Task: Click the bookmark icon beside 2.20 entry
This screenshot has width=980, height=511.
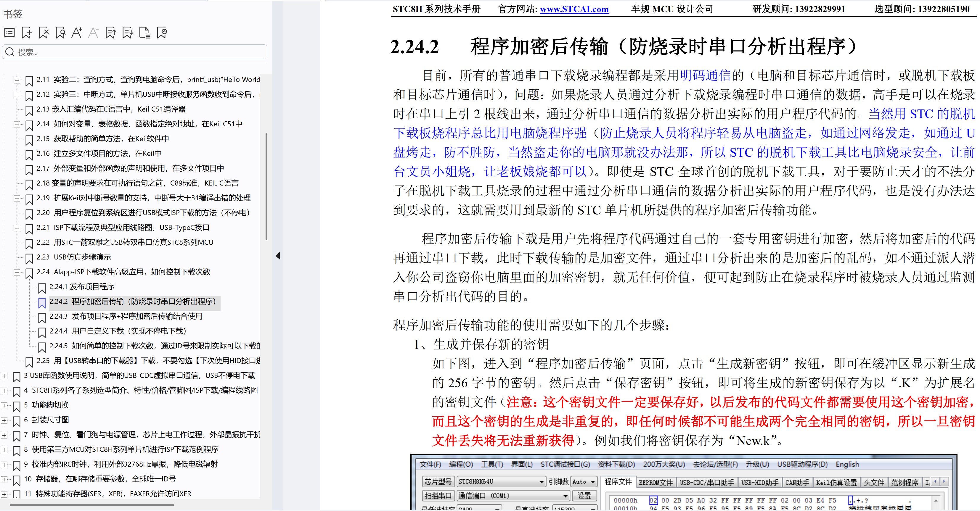Action: click(29, 214)
